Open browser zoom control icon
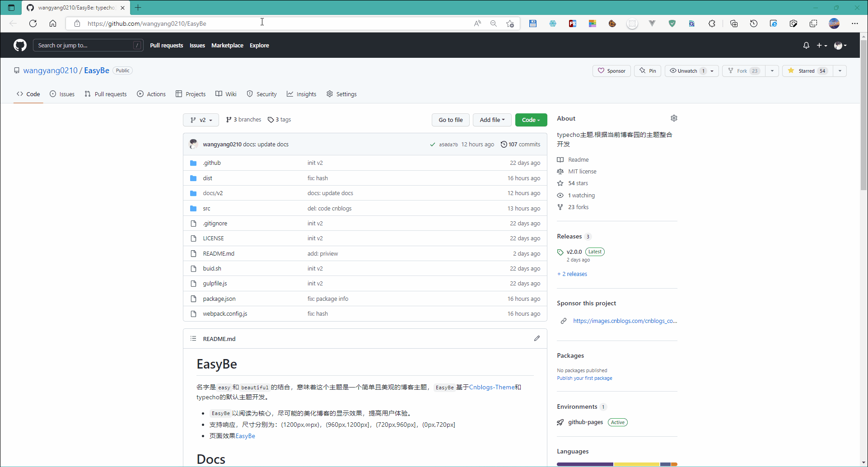This screenshot has height=467, width=868. (x=494, y=23)
